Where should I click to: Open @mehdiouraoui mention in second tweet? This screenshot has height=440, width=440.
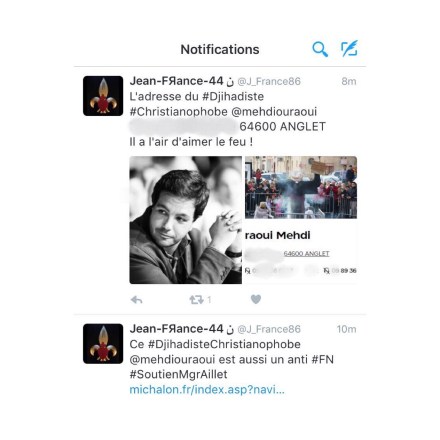(172, 360)
